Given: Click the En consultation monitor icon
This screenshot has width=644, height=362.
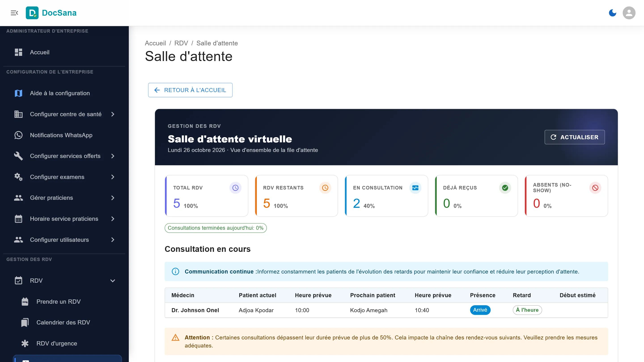Looking at the screenshot, I should [x=415, y=188].
